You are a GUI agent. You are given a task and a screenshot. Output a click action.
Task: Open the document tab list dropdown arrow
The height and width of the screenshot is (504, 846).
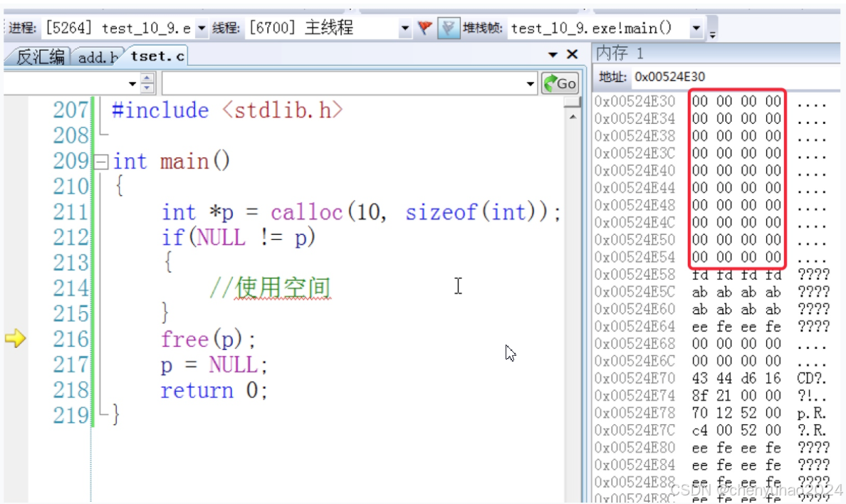coord(553,55)
